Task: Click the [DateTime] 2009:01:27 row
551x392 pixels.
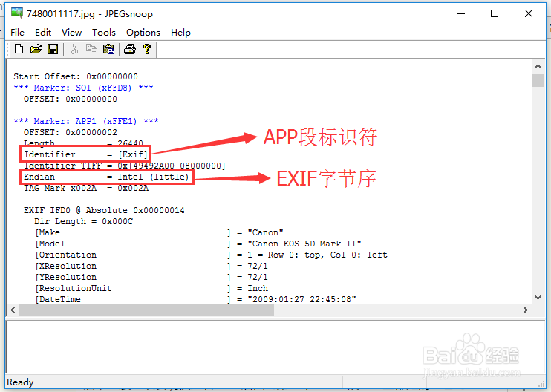Action: [x=196, y=299]
